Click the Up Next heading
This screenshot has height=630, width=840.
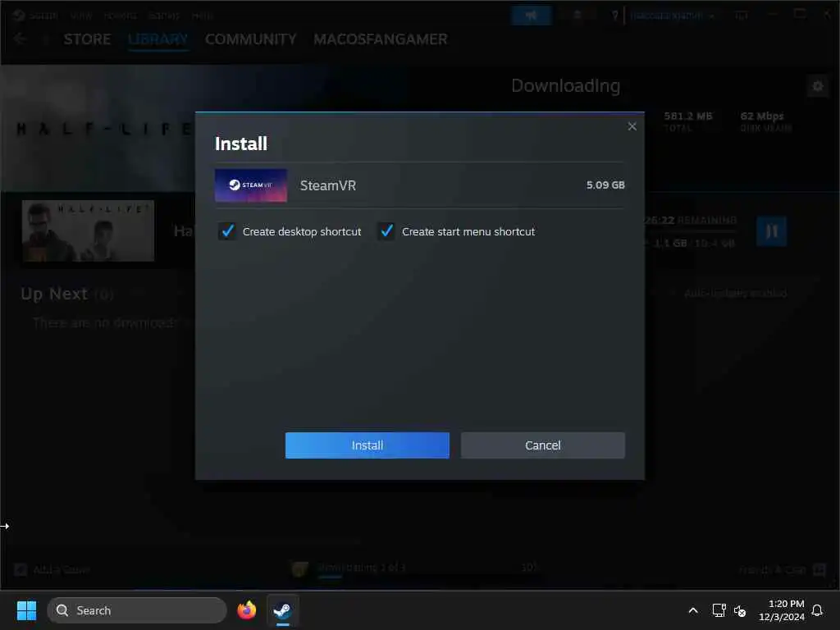click(54, 294)
